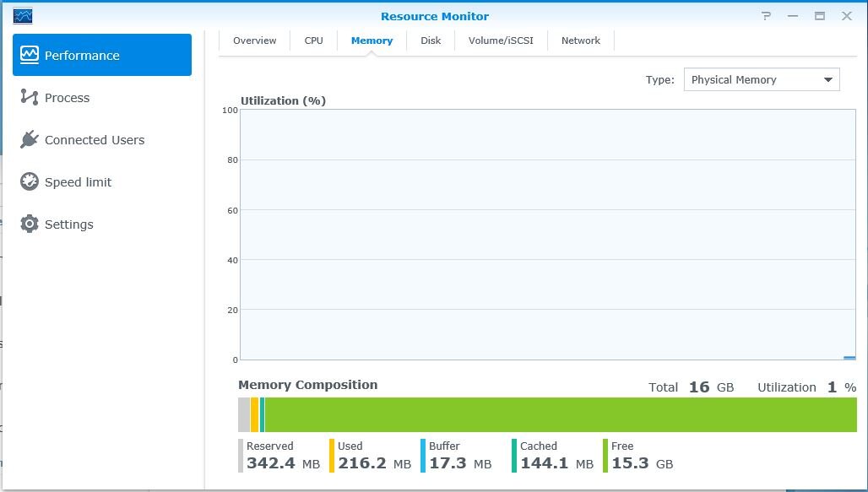868x492 pixels.
Task: Go to the Disk tab
Action: point(431,41)
